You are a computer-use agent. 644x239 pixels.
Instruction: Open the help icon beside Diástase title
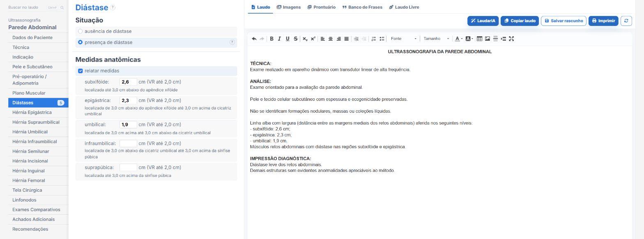pyautogui.click(x=113, y=7)
